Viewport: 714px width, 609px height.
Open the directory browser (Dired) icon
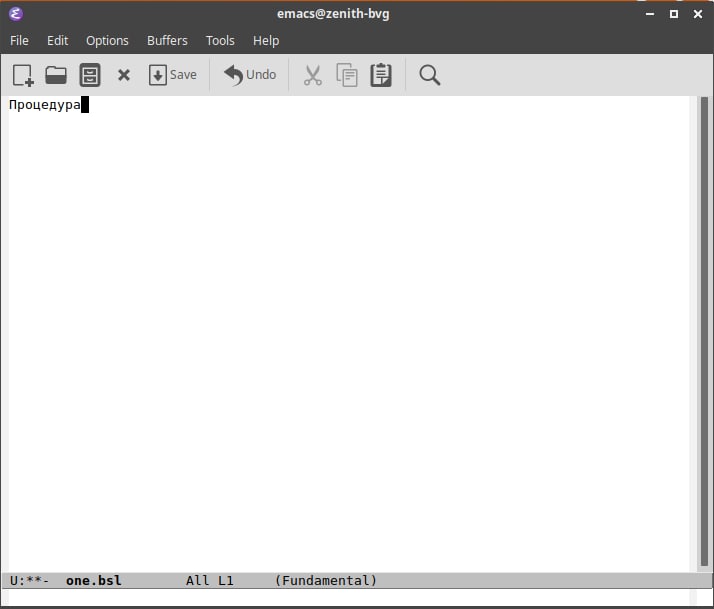click(90, 75)
